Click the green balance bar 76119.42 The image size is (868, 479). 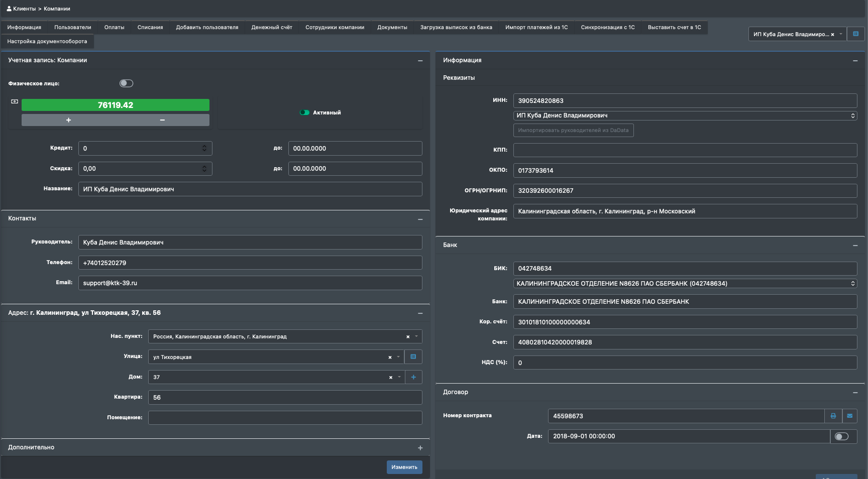116,105
